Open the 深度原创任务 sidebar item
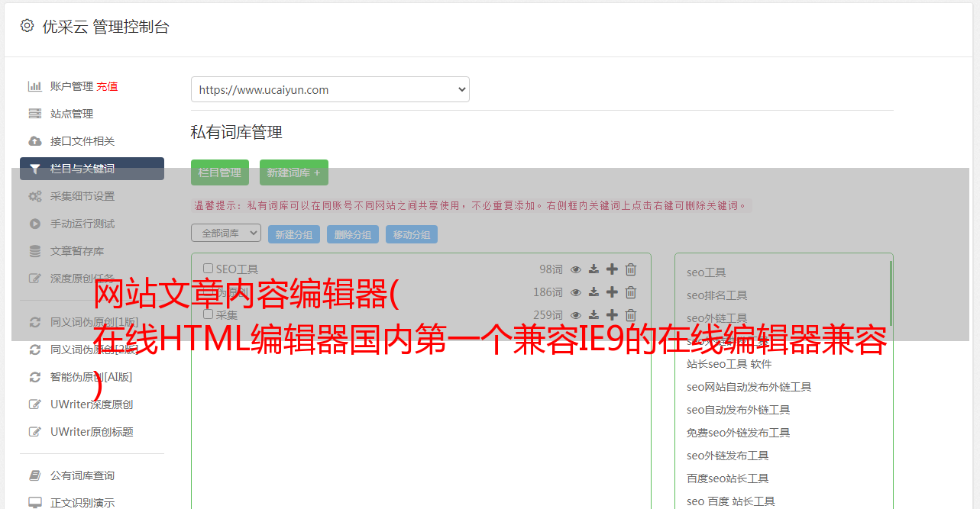The height and width of the screenshot is (509, 980). tap(82, 279)
